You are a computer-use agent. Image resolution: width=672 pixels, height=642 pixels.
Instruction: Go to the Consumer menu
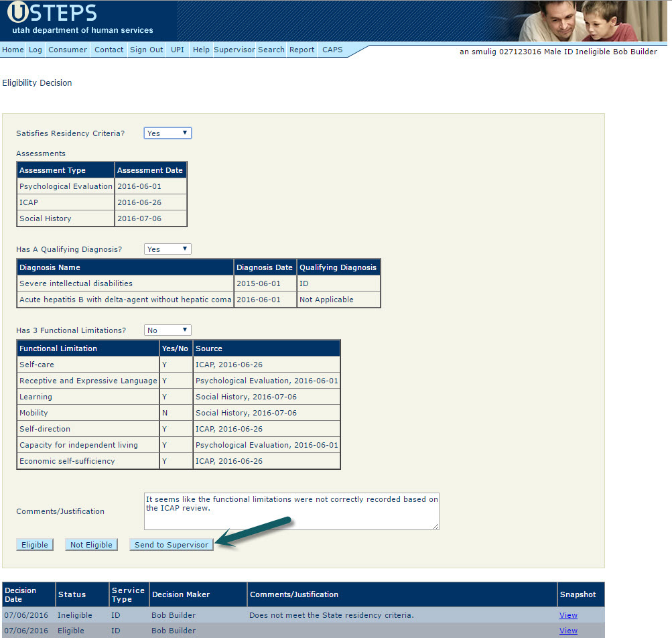68,50
